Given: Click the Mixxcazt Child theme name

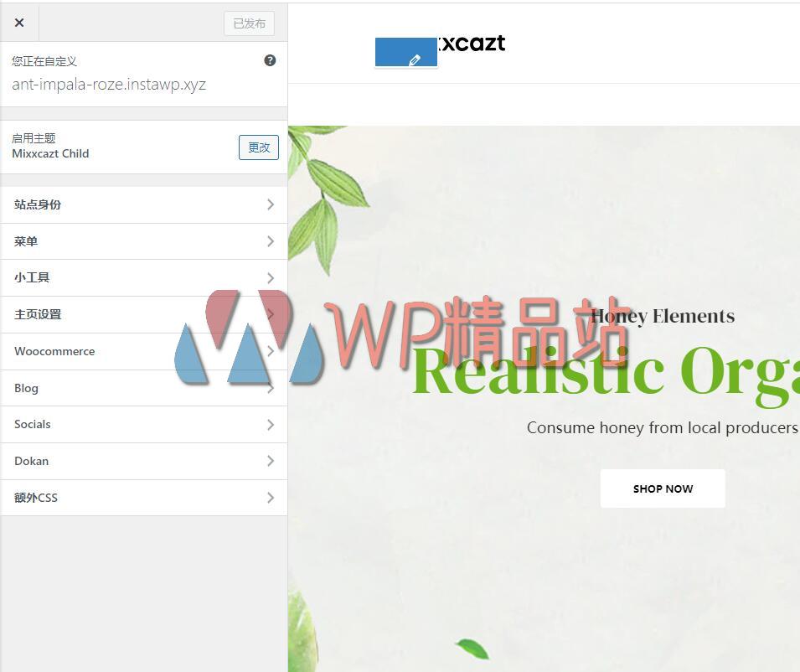Looking at the screenshot, I should tap(50, 153).
